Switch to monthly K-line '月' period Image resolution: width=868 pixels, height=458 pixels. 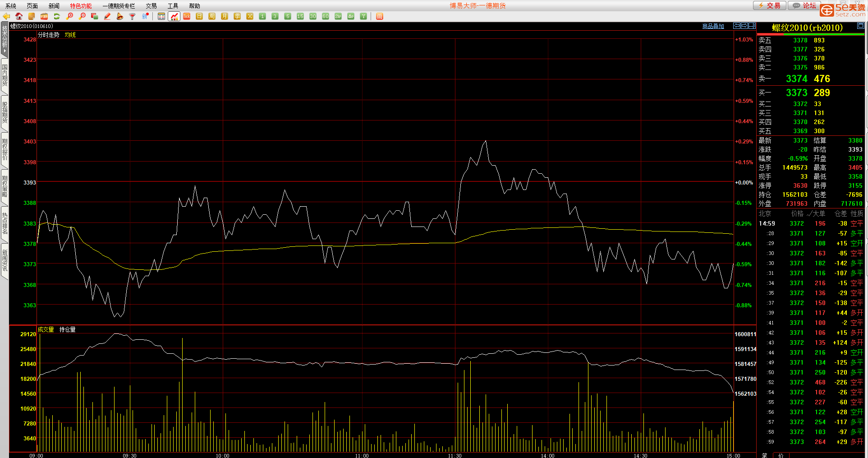225,16
